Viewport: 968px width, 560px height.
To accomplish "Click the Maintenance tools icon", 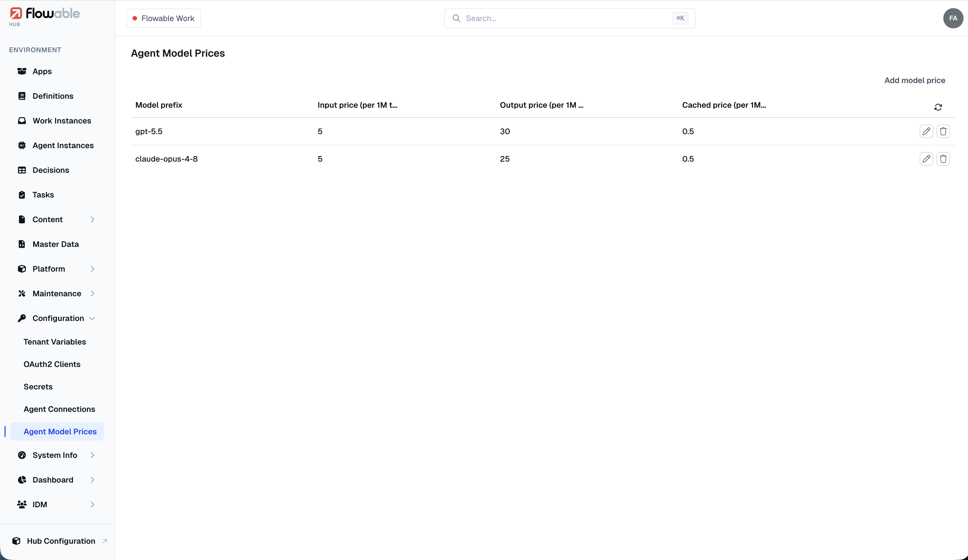I will point(22,294).
